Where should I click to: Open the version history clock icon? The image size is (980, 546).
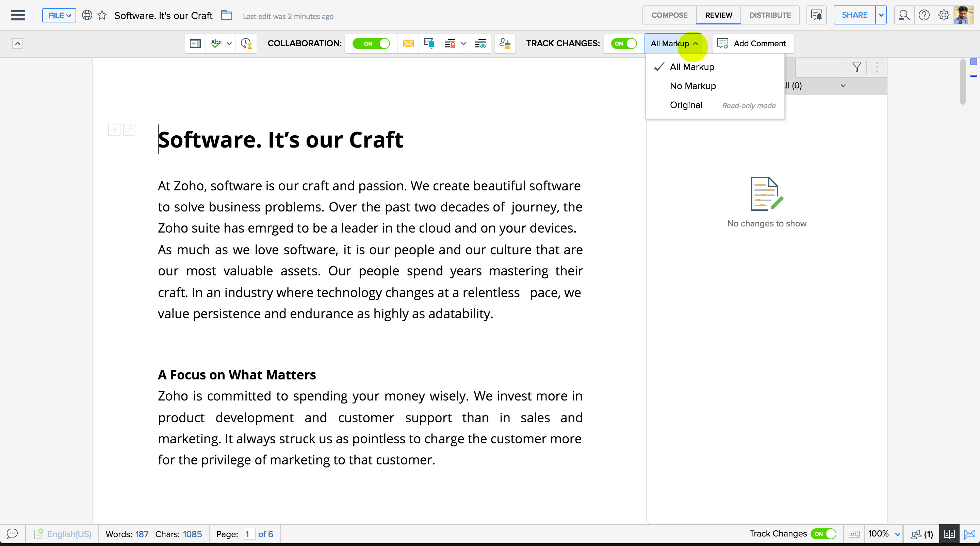click(246, 43)
